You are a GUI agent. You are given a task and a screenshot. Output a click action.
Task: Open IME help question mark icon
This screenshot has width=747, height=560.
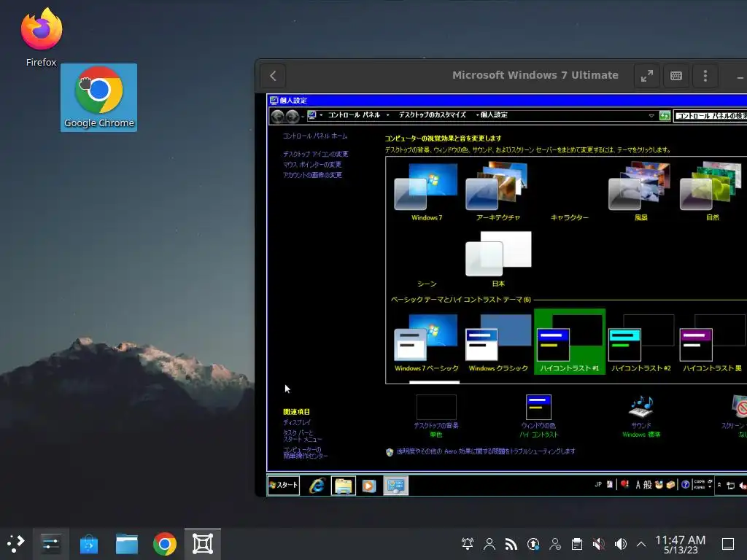685,485
